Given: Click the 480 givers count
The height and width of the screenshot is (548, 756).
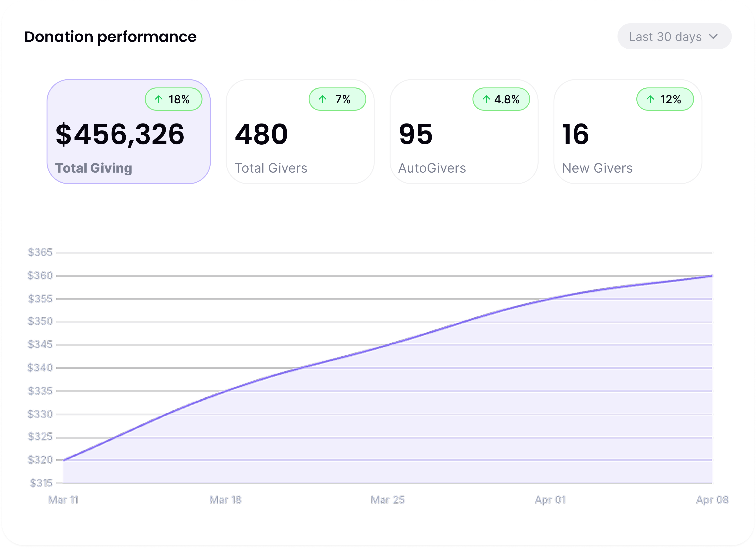Looking at the screenshot, I should [x=261, y=134].
